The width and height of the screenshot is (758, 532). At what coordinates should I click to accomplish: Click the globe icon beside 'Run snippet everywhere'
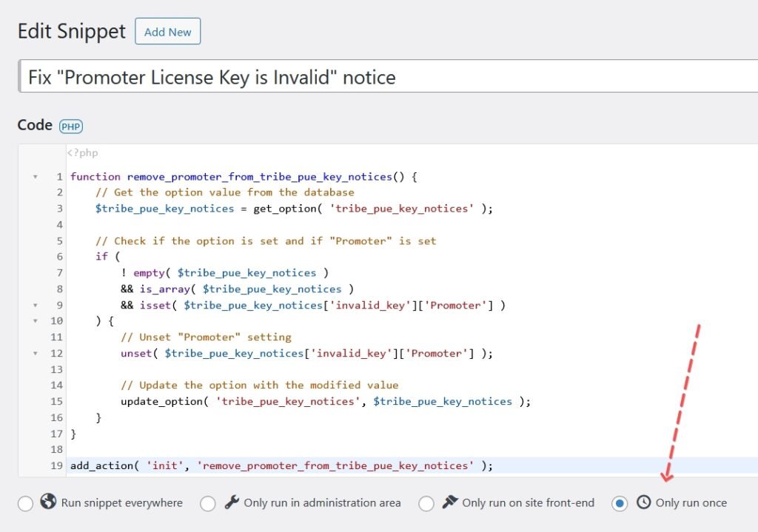click(x=47, y=502)
